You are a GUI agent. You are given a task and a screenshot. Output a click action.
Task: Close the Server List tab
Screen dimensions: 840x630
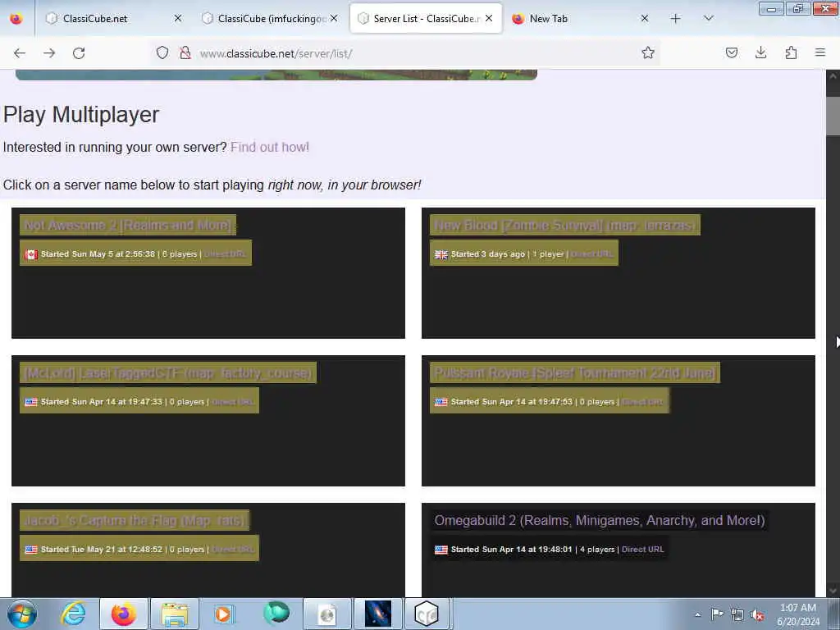(489, 19)
